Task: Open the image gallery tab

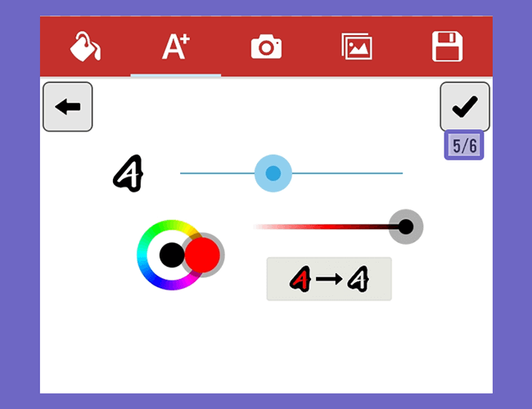Action: point(357,47)
